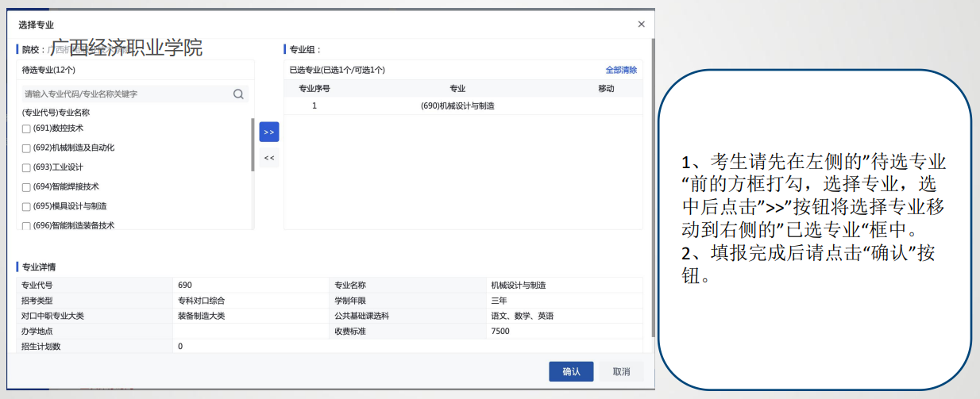Screen dimensions: 980x399
Task: Focus the 专业代码/专业名称 search field
Action: click(127, 94)
